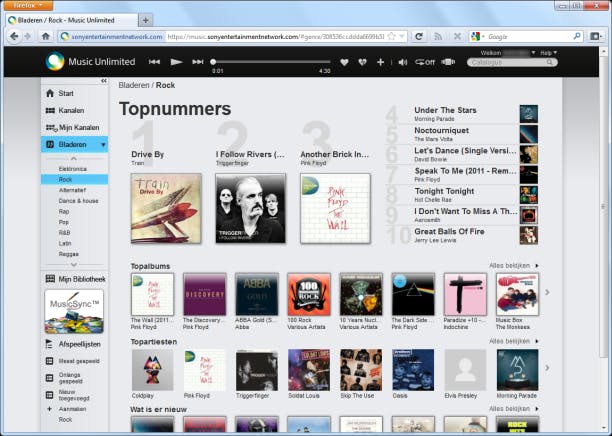612x436 pixels.
Task: Like the song with heart icon
Action: pos(344,62)
